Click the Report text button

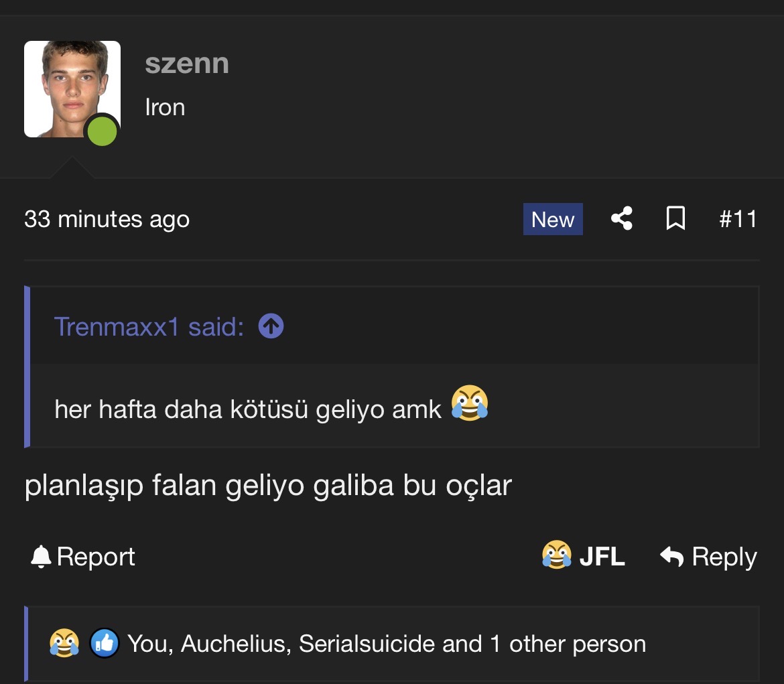coord(96,557)
